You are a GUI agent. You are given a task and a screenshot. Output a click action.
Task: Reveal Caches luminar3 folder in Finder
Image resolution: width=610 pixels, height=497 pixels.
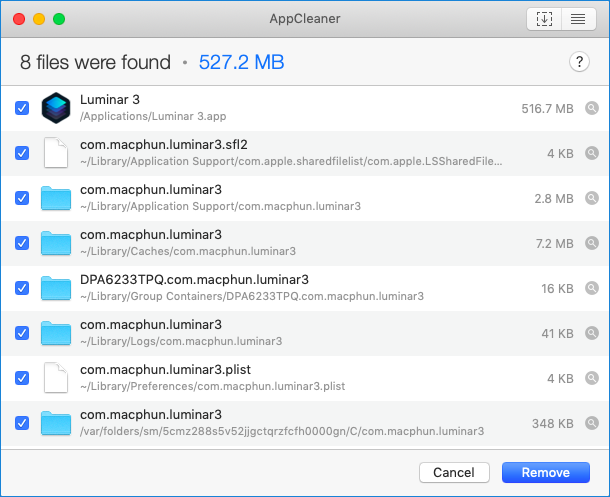[592, 243]
